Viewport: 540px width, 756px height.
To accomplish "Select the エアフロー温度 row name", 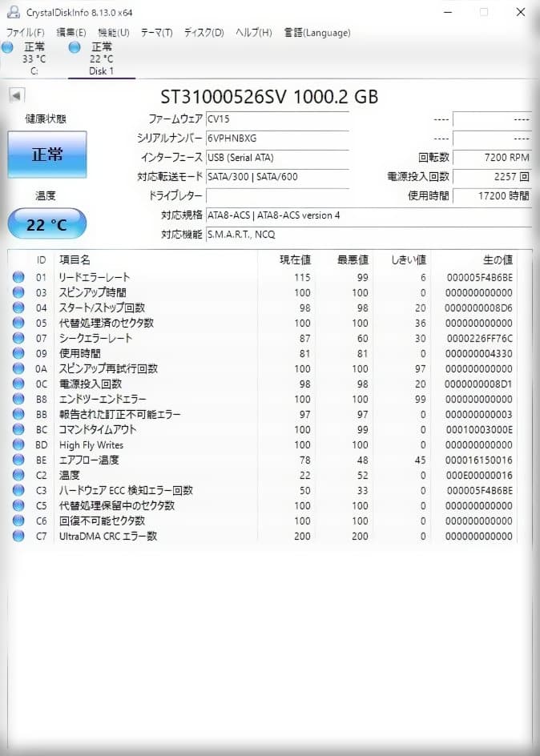I will coord(89,460).
